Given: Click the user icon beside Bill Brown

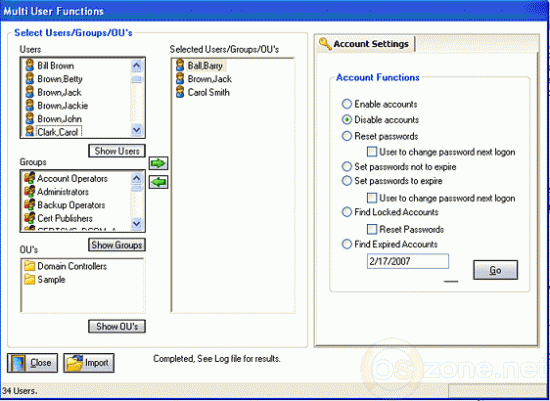Looking at the screenshot, I should [30, 66].
